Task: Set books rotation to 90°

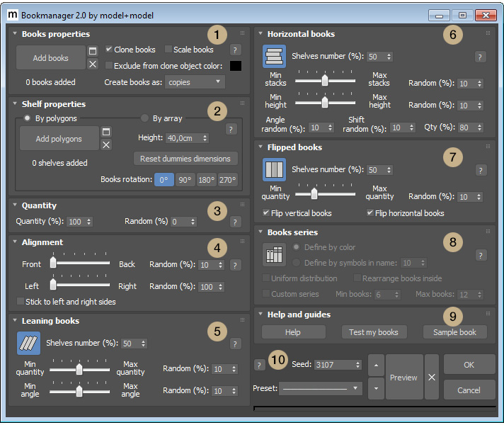Action: pyautogui.click(x=185, y=179)
